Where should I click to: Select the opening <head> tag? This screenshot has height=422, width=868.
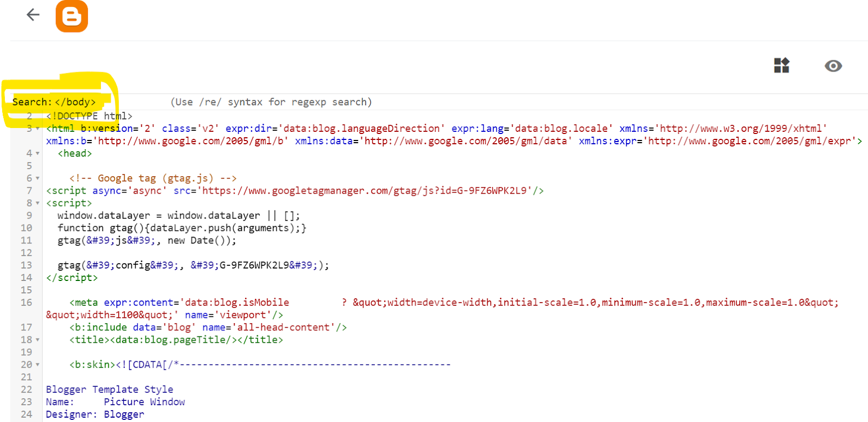tap(75, 154)
